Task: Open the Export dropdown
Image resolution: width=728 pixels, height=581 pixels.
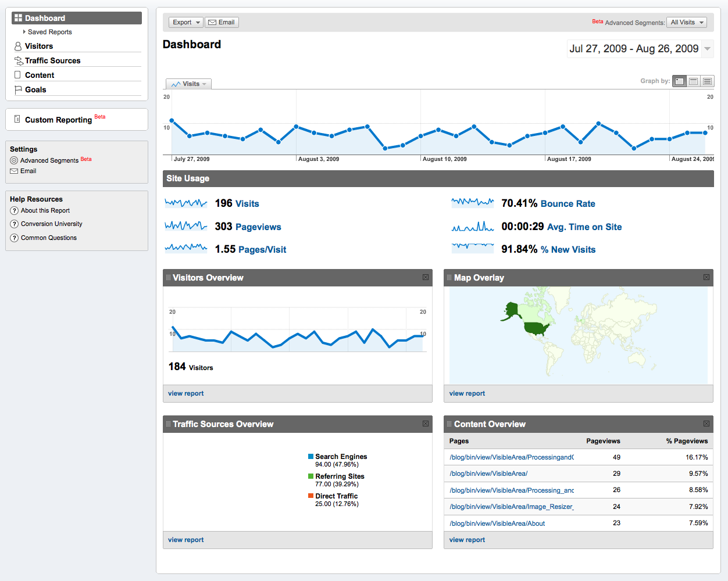Action: click(x=186, y=23)
